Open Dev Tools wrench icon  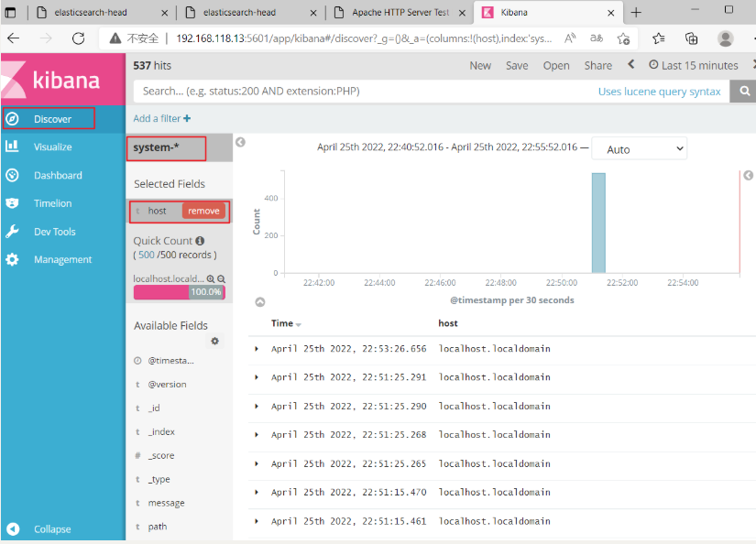pyautogui.click(x=12, y=232)
